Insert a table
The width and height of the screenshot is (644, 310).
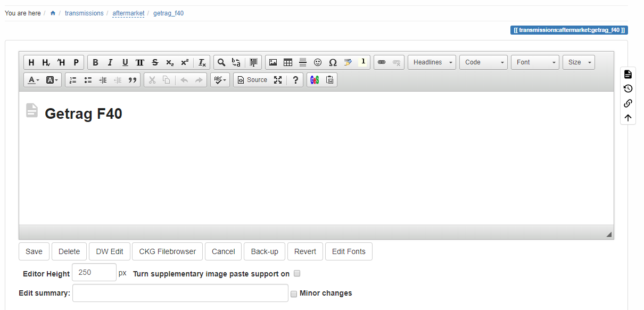[x=288, y=62]
